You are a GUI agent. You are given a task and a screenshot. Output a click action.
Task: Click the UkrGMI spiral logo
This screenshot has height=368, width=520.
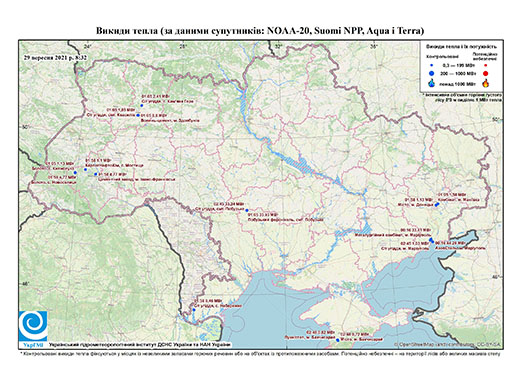pos(33,326)
